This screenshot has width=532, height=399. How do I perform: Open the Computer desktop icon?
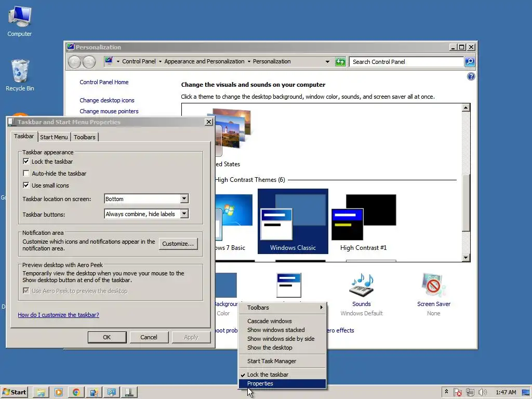pyautogui.click(x=20, y=22)
